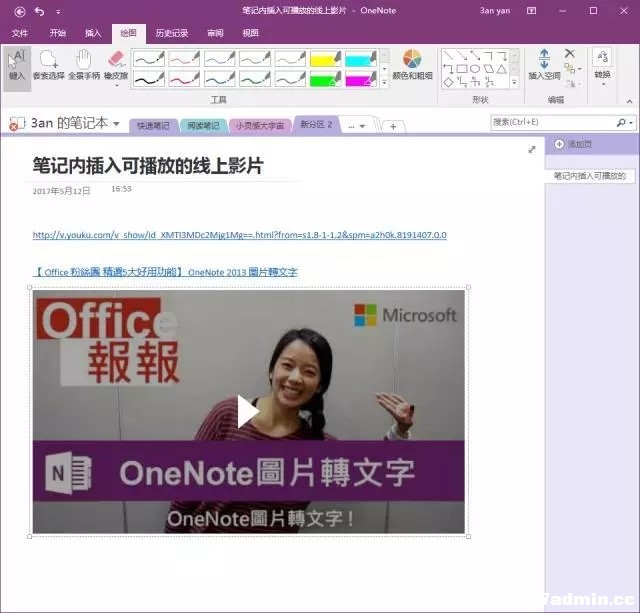Select the rectangle shape

(462, 69)
